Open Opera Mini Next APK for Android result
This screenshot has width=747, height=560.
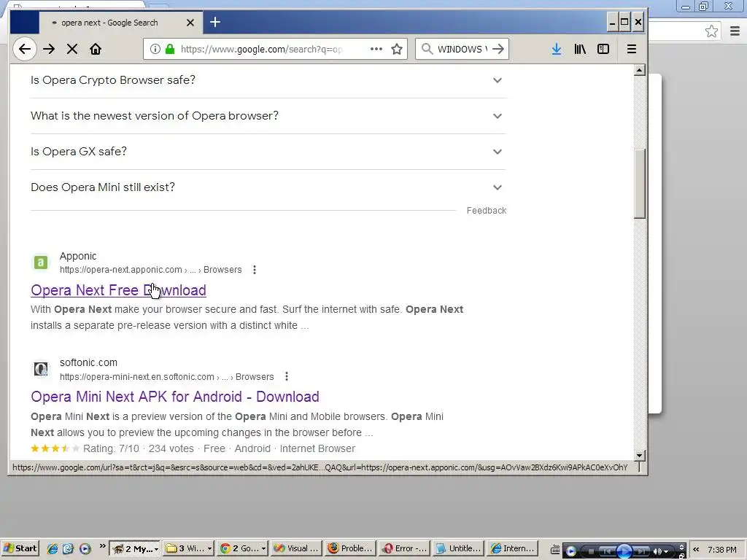click(175, 397)
